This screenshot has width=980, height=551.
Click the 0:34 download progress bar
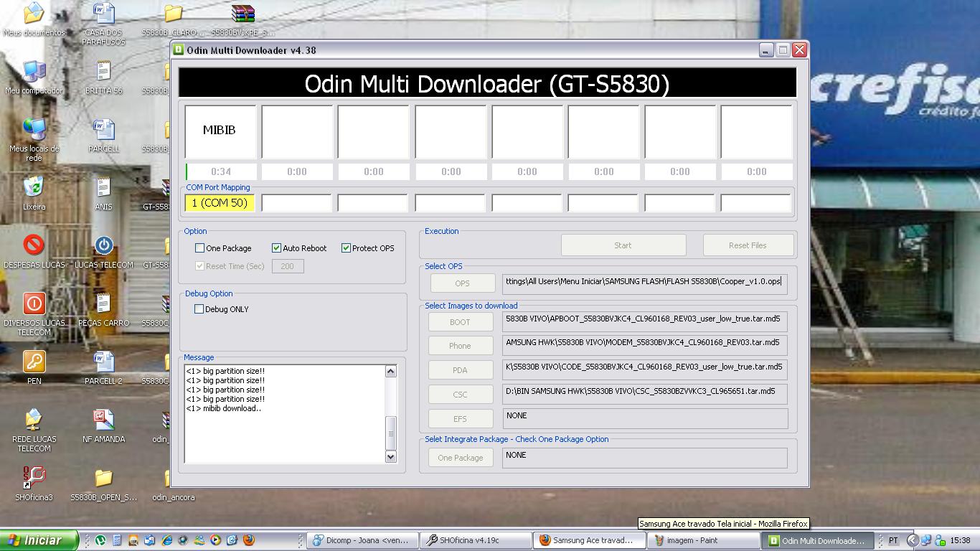(x=221, y=171)
